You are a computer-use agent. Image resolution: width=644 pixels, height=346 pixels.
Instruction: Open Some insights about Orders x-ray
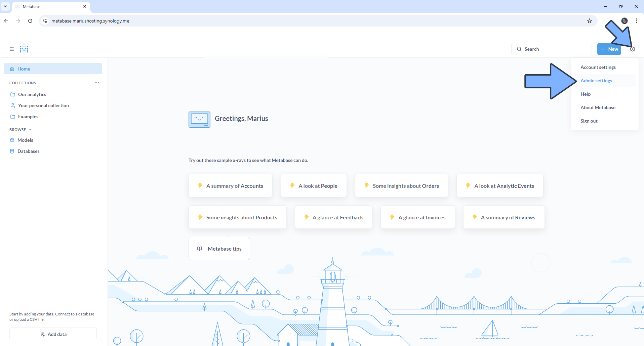coord(402,185)
